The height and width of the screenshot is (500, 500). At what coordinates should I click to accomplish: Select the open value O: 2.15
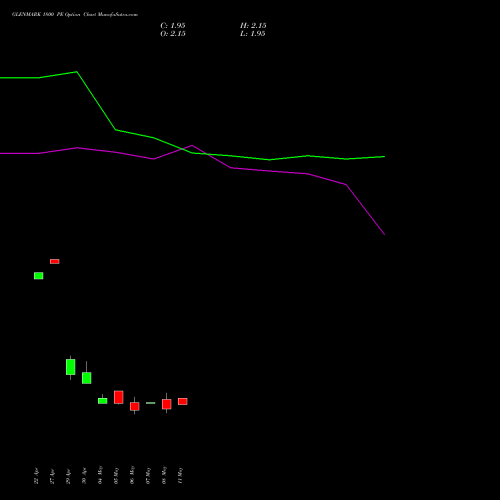pyautogui.click(x=173, y=34)
